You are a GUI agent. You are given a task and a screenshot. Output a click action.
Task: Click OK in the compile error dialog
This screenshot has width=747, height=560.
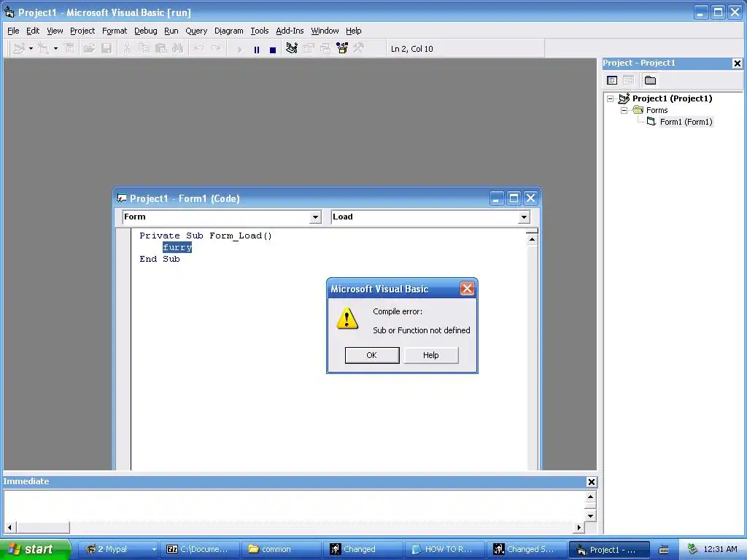(x=372, y=355)
